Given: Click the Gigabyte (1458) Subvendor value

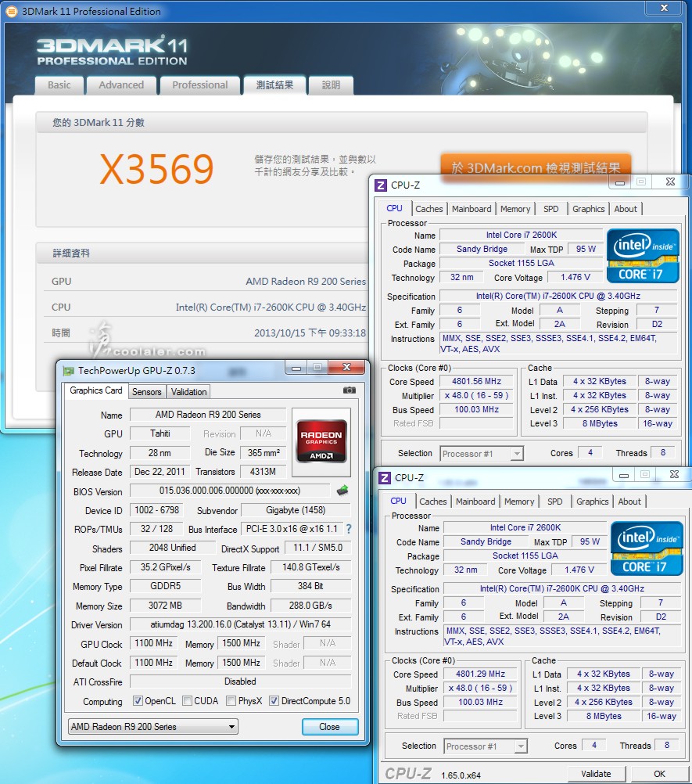Looking at the screenshot, I should [x=296, y=510].
